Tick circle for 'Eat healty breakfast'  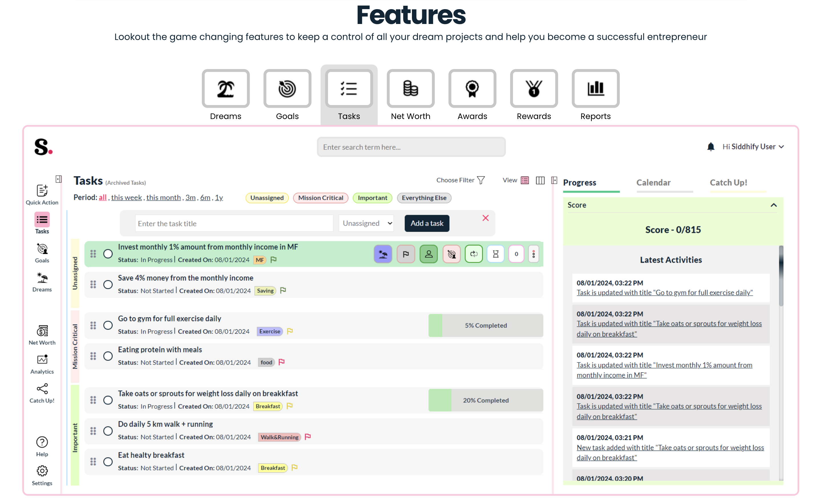[x=108, y=462]
